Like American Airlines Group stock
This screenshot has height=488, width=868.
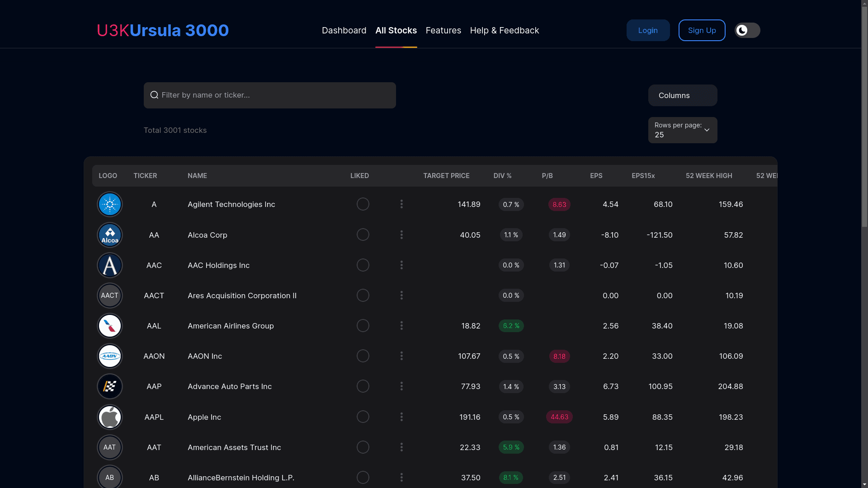363,326
